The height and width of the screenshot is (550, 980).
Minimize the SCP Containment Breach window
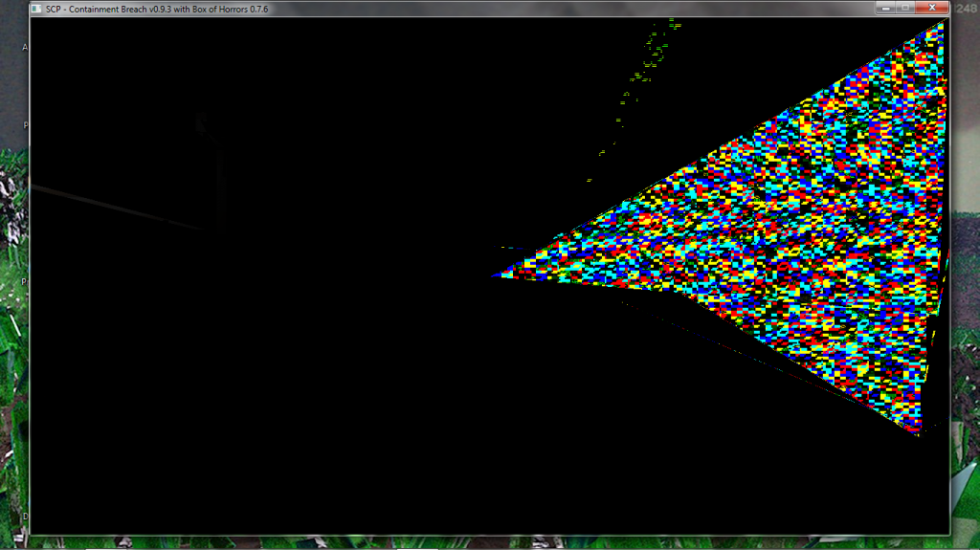885,8
